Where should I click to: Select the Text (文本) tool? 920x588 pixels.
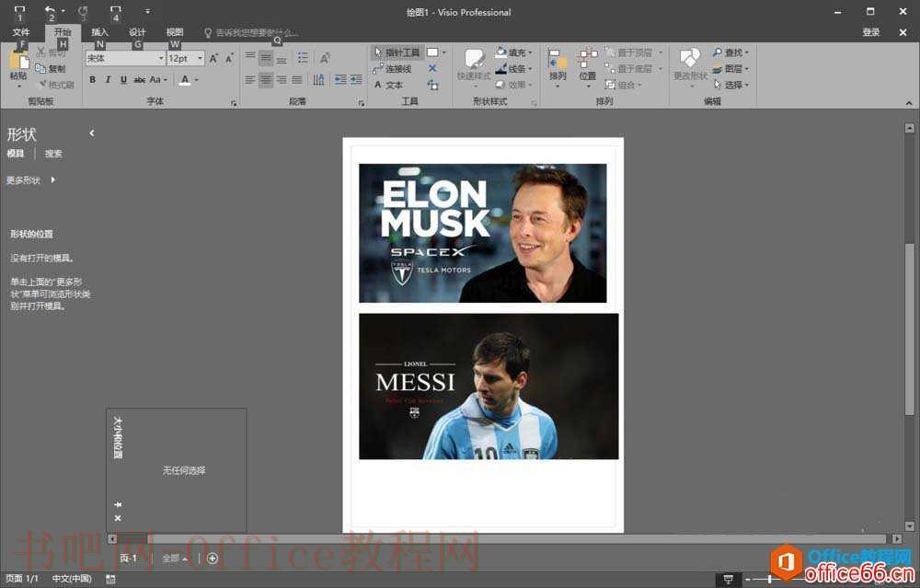pos(388,85)
